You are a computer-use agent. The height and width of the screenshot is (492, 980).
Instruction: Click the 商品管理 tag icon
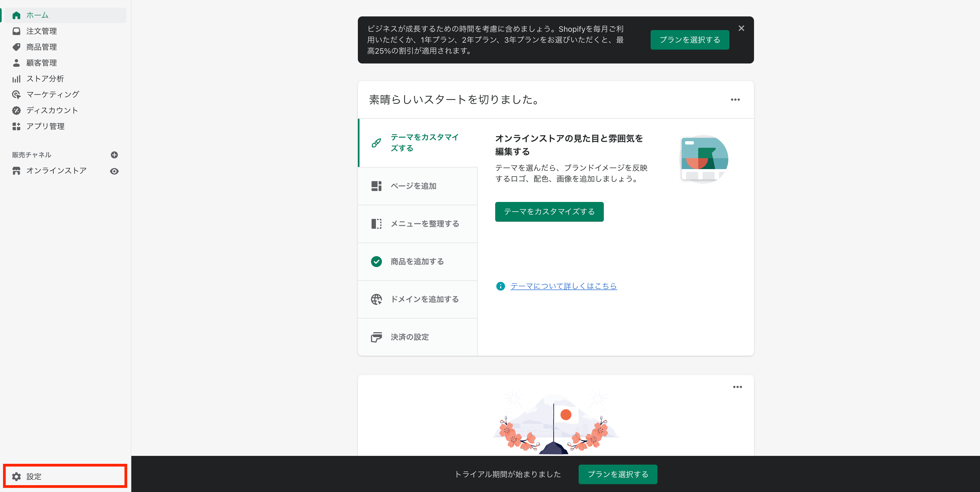[16, 47]
